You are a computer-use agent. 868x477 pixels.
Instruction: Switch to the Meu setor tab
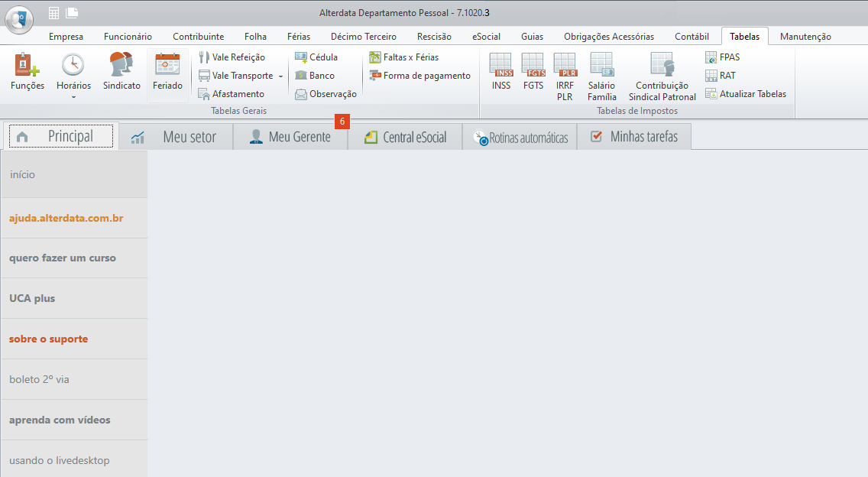(x=176, y=136)
